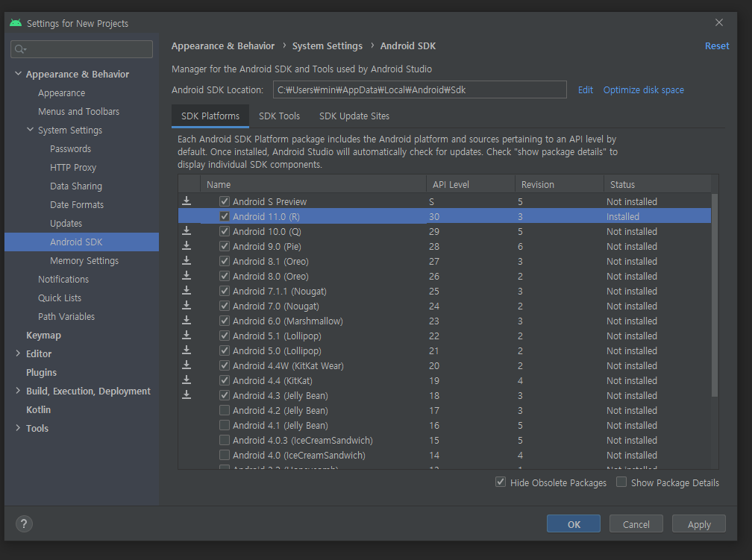Click the Apply button
Viewport: 752px width, 560px height.
(699, 524)
